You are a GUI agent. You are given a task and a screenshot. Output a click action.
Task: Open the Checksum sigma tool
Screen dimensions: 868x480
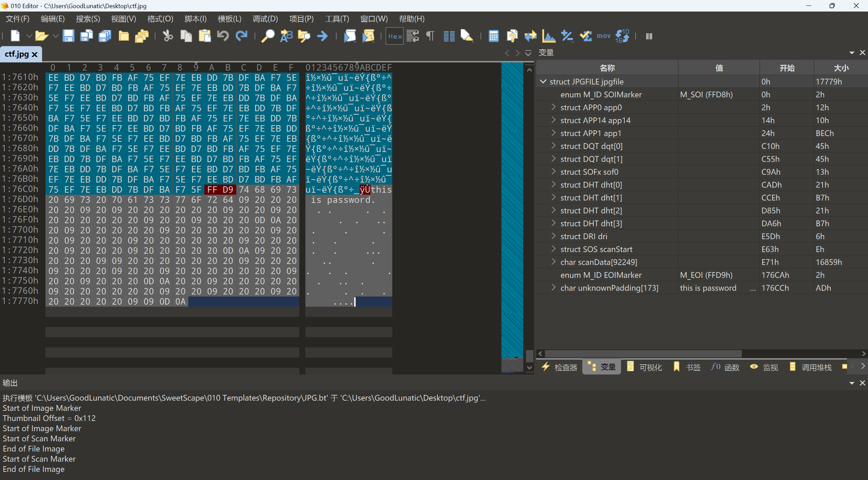(x=586, y=36)
